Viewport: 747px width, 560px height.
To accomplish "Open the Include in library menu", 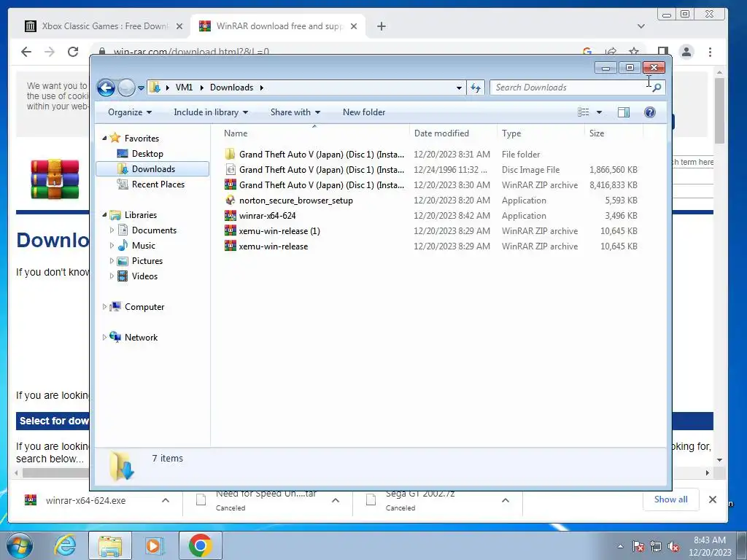I will (211, 112).
